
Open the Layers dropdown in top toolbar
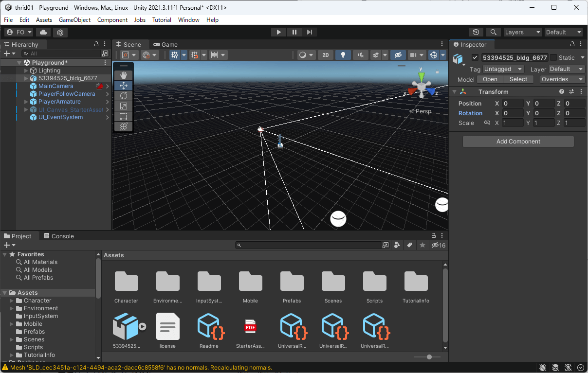(x=523, y=32)
